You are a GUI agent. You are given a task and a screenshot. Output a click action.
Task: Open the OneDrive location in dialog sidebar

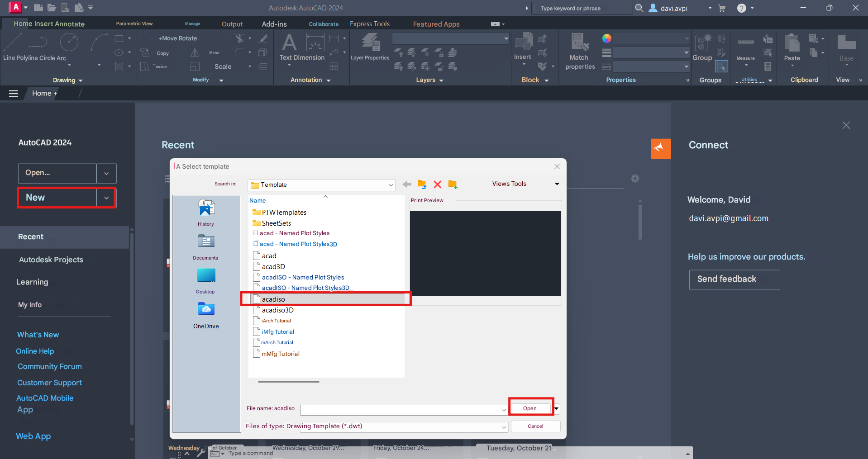coord(206,315)
